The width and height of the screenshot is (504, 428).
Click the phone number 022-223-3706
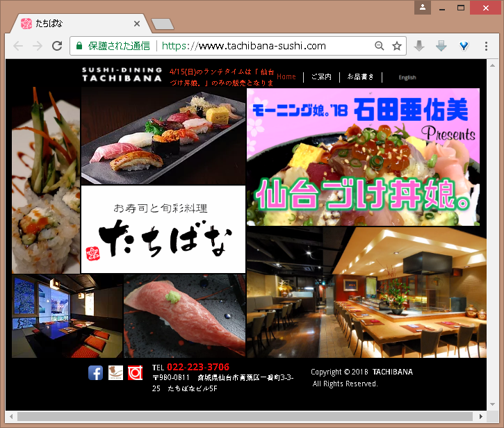(198, 367)
